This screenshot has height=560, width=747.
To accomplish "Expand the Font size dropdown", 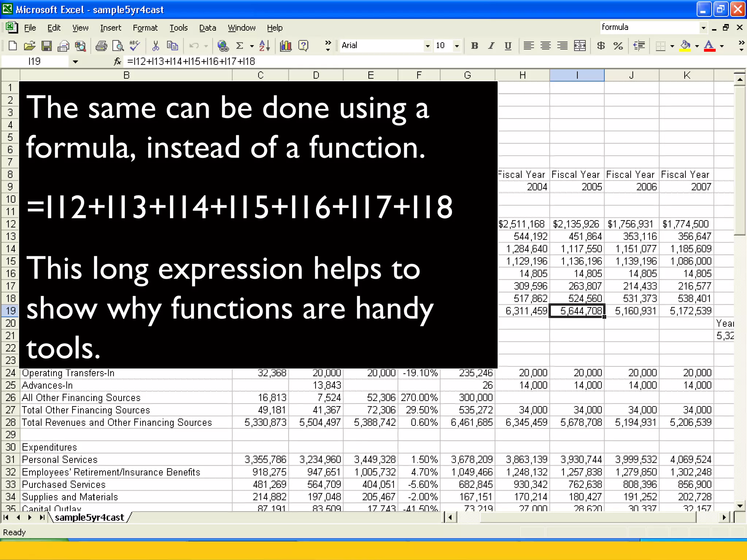I will (x=456, y=46).
